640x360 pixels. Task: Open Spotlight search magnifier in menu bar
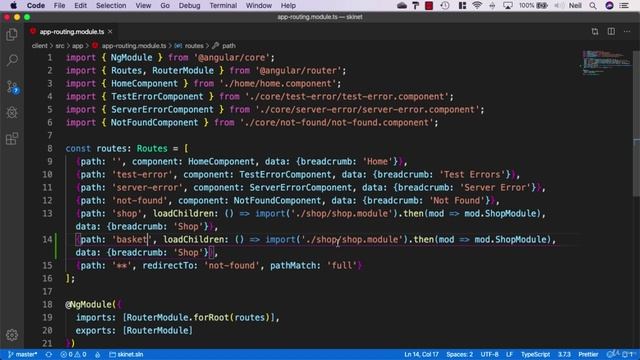click(593, 5)
